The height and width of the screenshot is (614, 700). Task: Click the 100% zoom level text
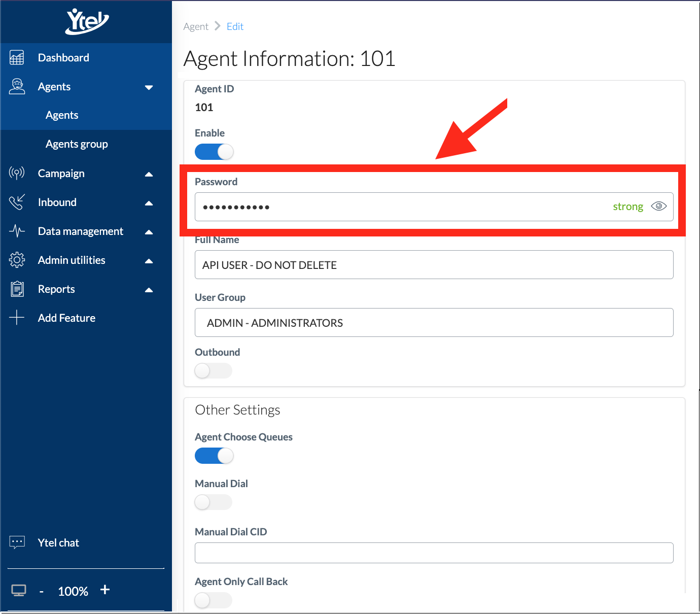73,591
